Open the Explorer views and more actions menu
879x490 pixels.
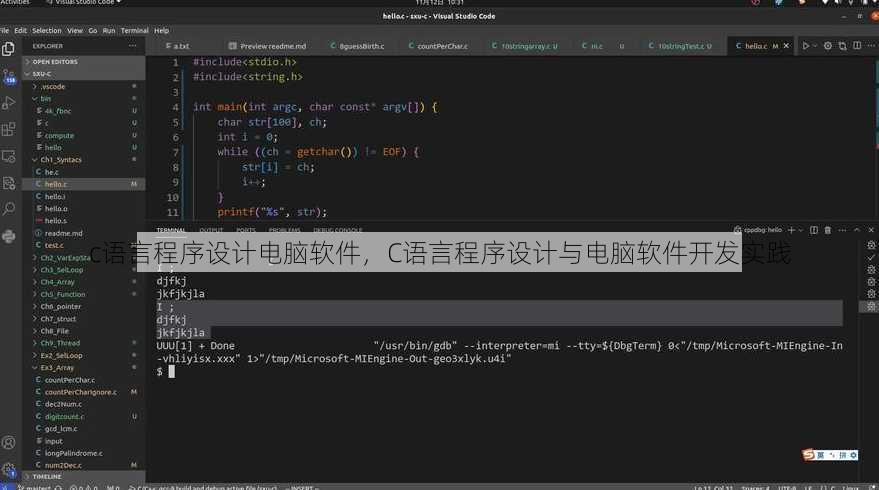[132, 46]
